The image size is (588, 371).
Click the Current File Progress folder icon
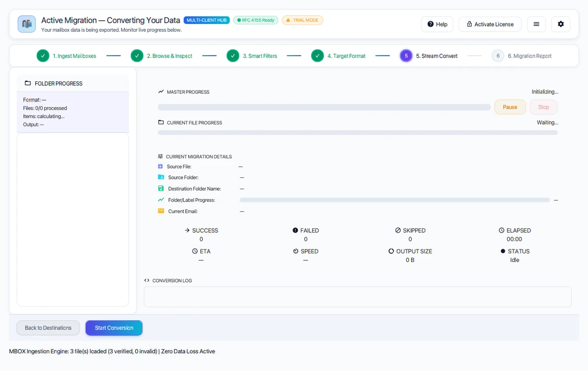(161, 123)
